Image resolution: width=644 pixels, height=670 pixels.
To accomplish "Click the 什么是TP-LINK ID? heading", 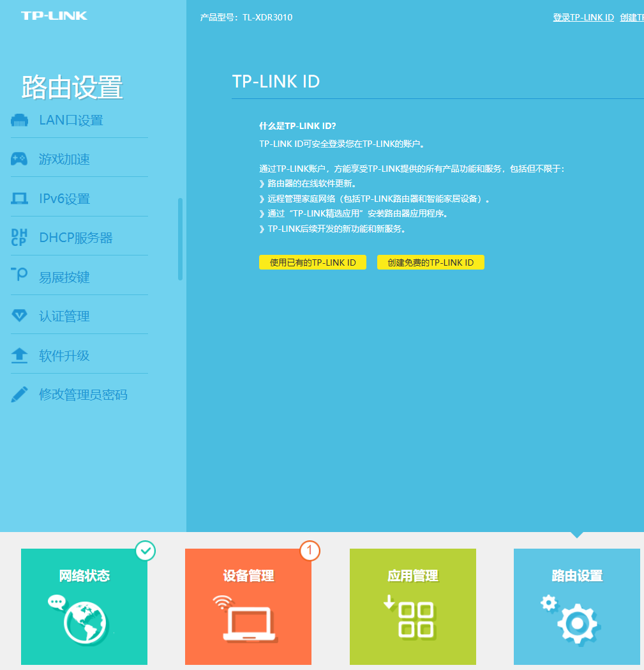I will click(297, 126).
